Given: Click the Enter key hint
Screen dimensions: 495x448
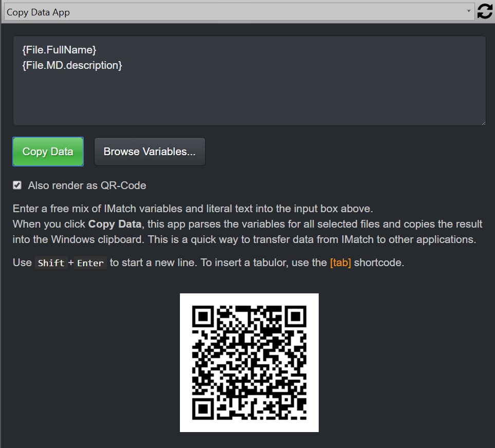Looking at the screenshot, I should coord(90,263).
